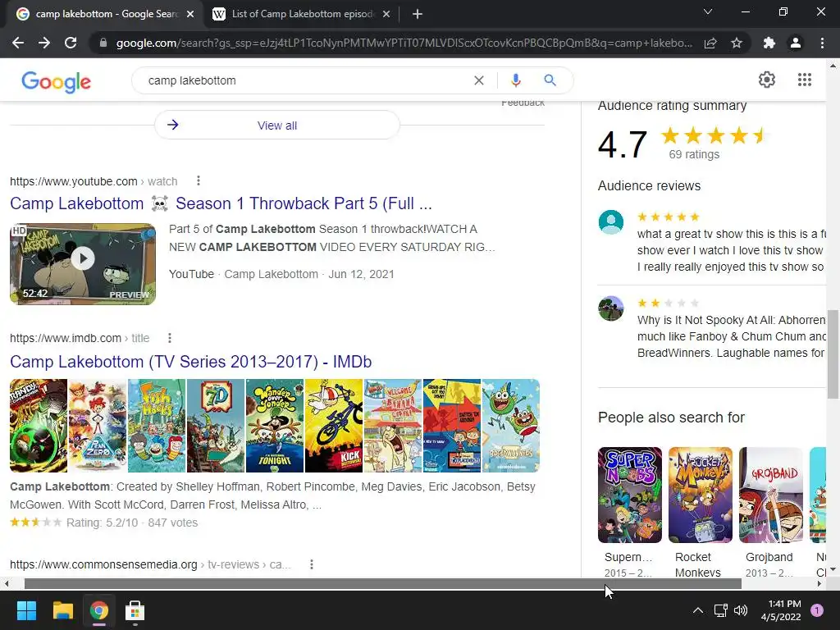Viewport: 840px width, 630px height.
Task: Open the notification badge in tray
Action: pyautogui.click(x=817, y=610)
